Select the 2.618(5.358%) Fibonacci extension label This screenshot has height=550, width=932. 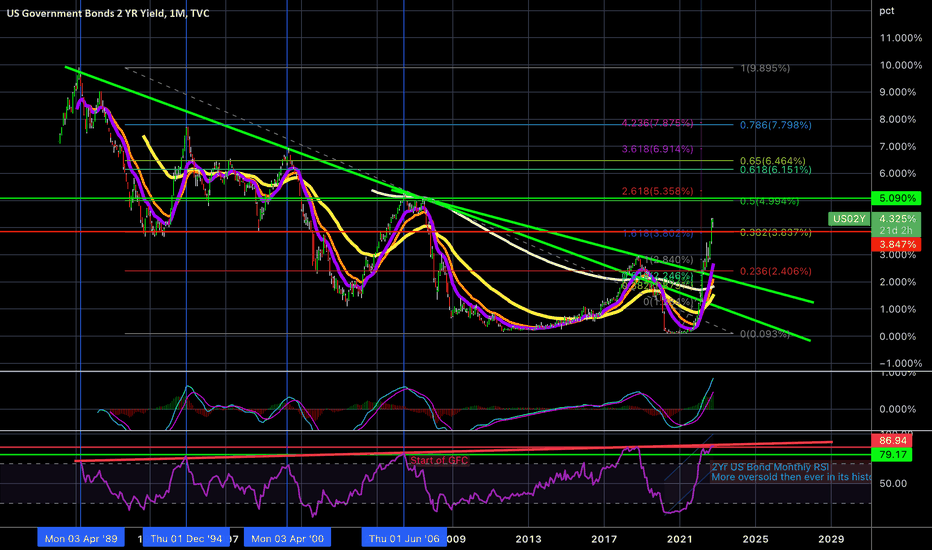coord(657,191)
